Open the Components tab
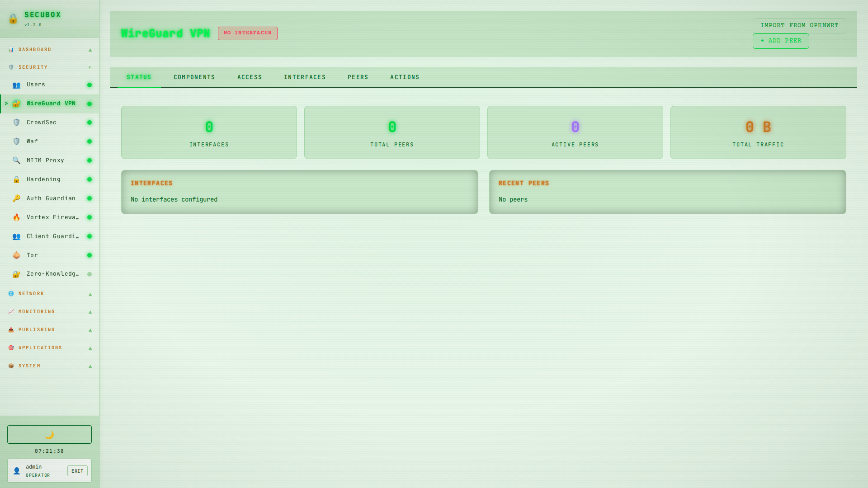 coord(194,77)
